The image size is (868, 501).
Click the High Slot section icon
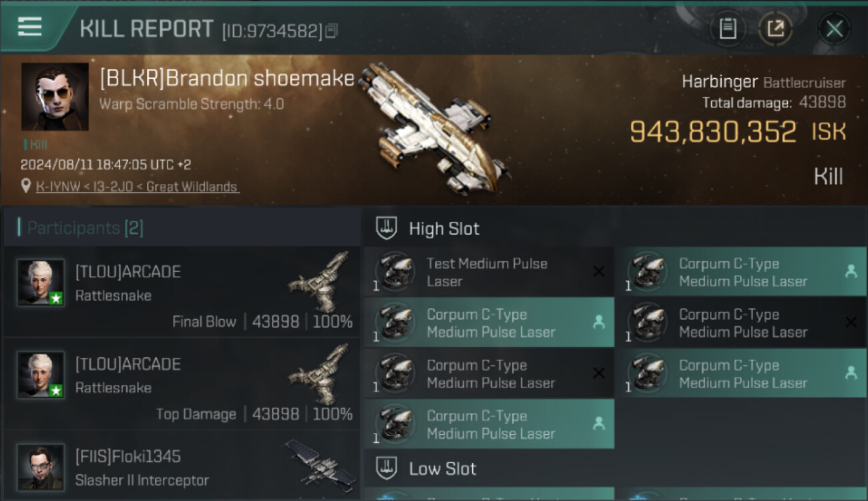pyautogui.click(x=387, y=228)
